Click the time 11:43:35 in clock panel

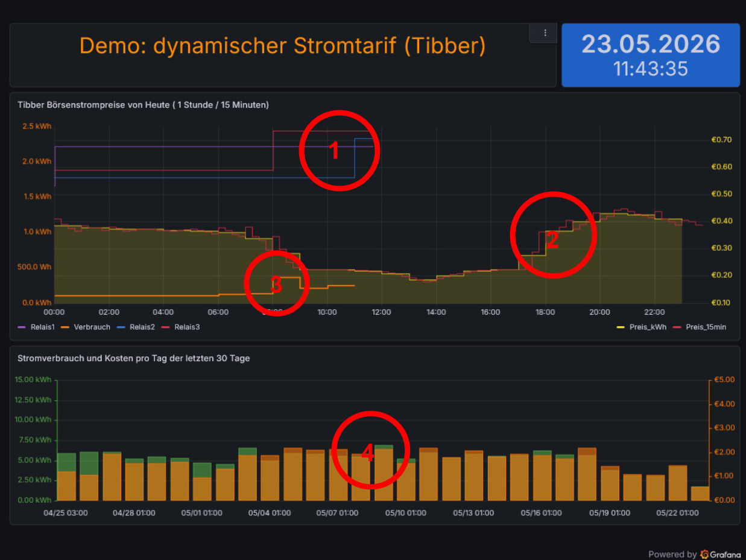point(651,69)
